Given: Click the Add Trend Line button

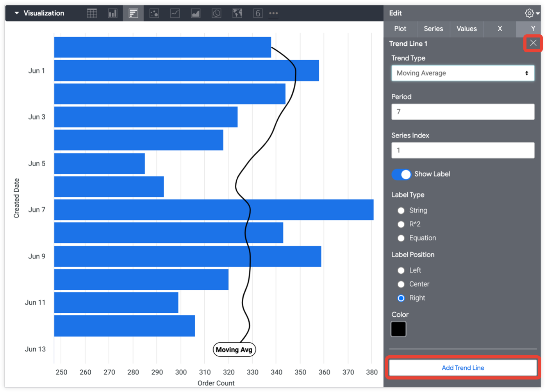Looking at the screenshot, I should click(462, 367).
